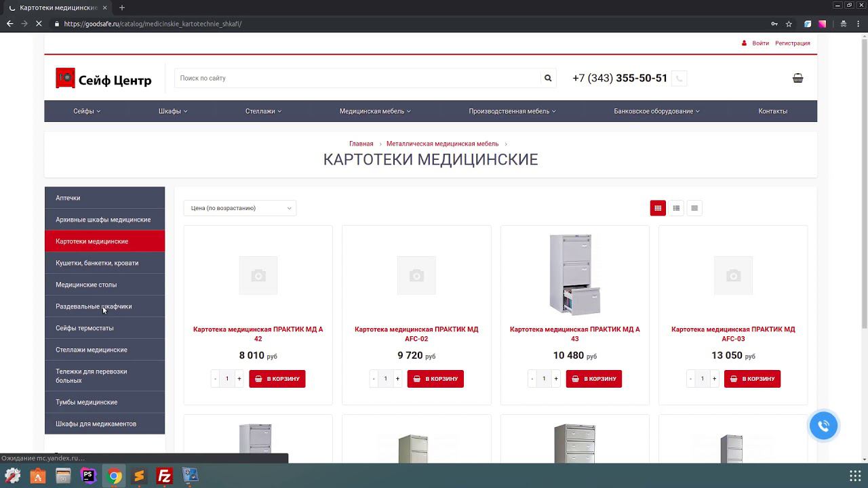Open the file manager taskbar icon
The width and height of the screenshot is (868, 488).
(x=63, y=476)
